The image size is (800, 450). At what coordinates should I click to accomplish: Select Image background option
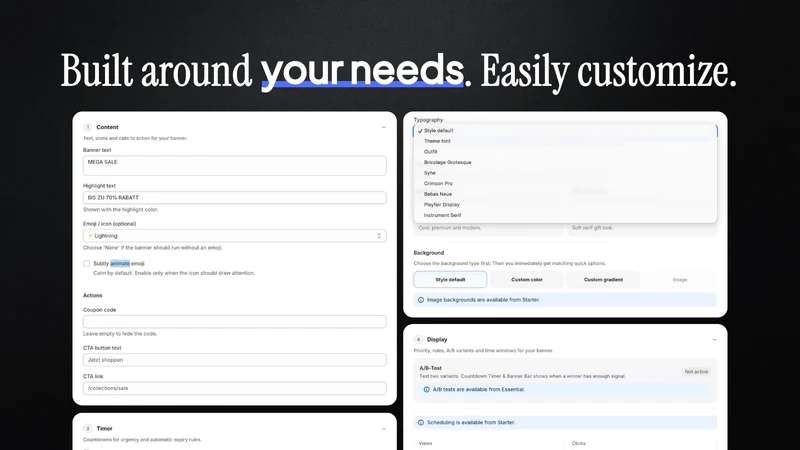680,280
